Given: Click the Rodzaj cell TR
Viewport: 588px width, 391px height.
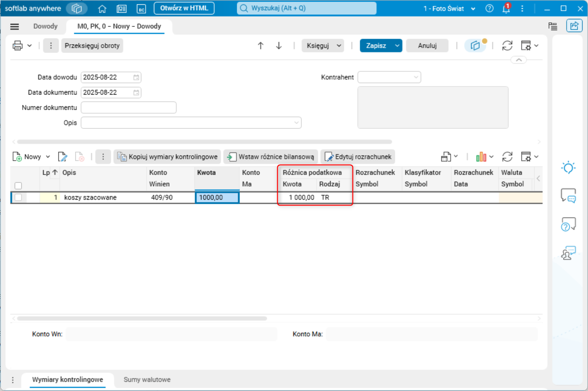Looking at the screenshot, I should (334, 198).
